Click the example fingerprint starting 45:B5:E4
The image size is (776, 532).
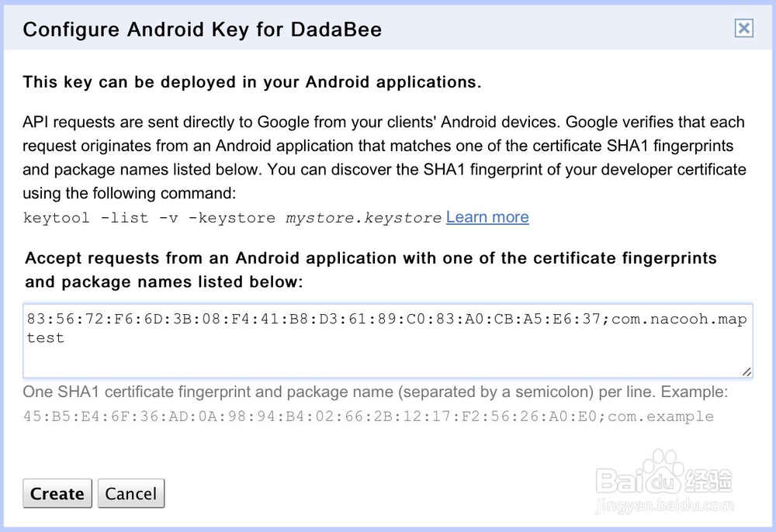click(310, 416)
